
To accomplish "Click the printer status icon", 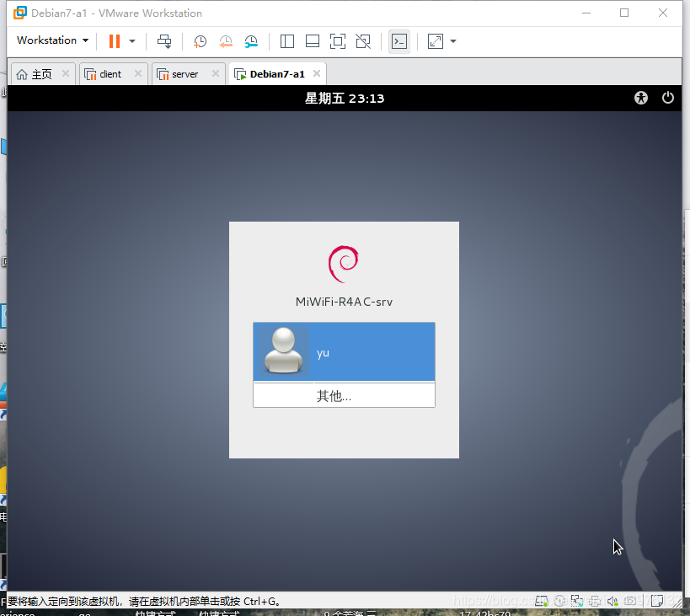I will click(595, 601).
